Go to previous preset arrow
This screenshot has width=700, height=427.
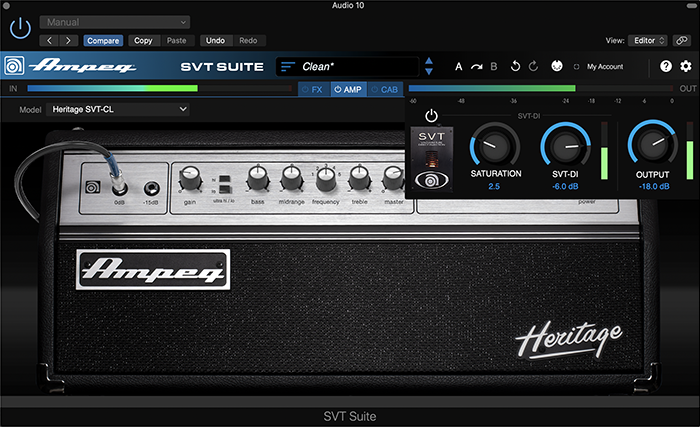click(x=49, y=41)
